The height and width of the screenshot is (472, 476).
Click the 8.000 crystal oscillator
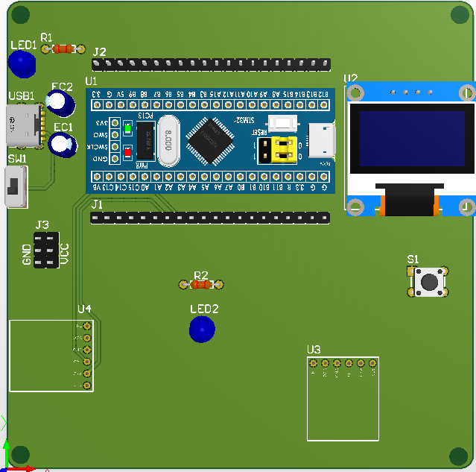(170, 141)
